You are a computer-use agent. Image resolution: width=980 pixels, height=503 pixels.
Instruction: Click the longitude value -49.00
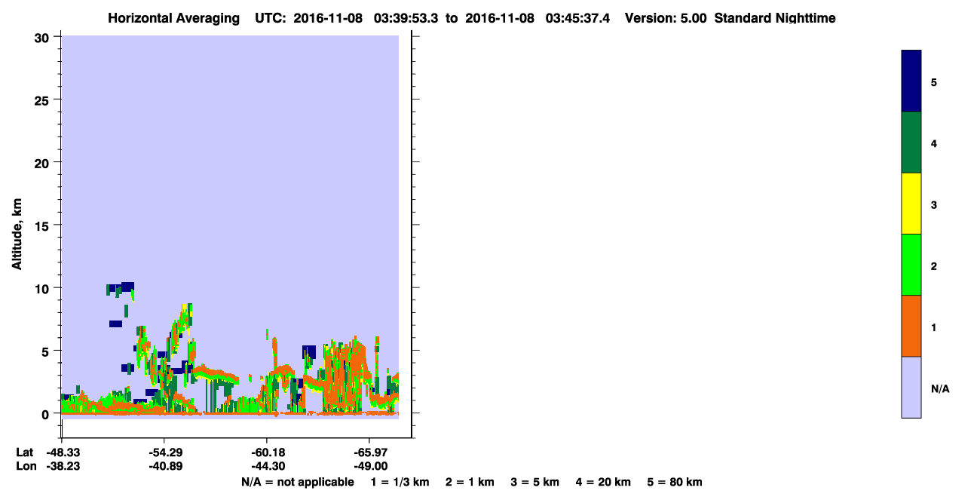(x=369, y=466)
